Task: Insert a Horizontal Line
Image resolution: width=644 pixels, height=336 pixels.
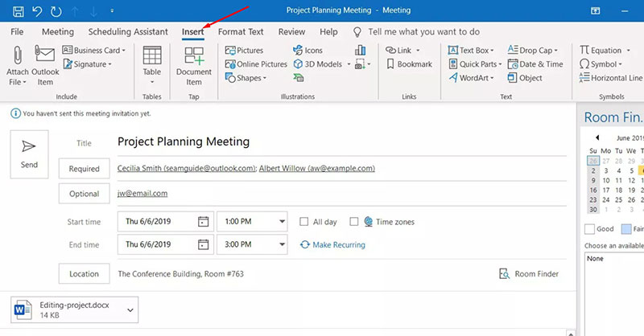Action: pyautogui.click(x=610, y=77)
